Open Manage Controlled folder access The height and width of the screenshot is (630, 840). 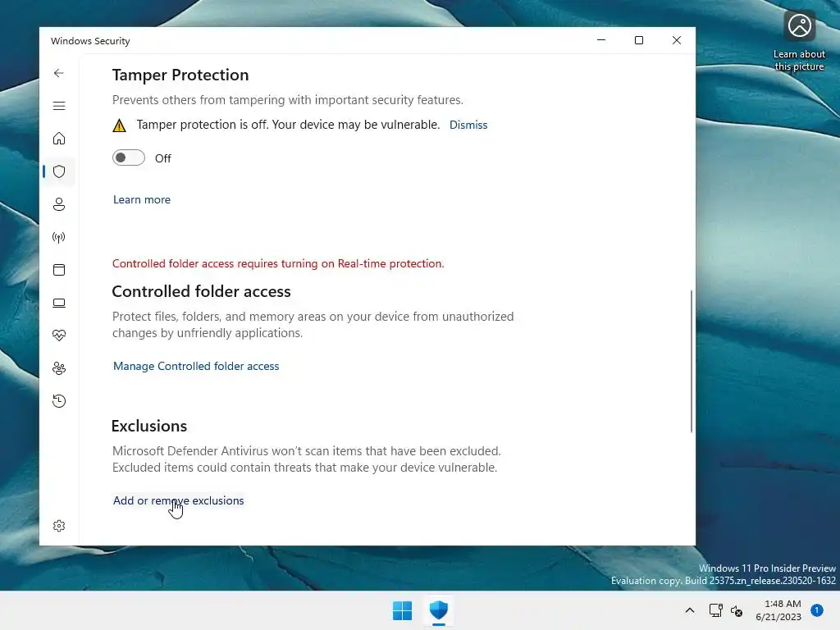tap(195, 366)
